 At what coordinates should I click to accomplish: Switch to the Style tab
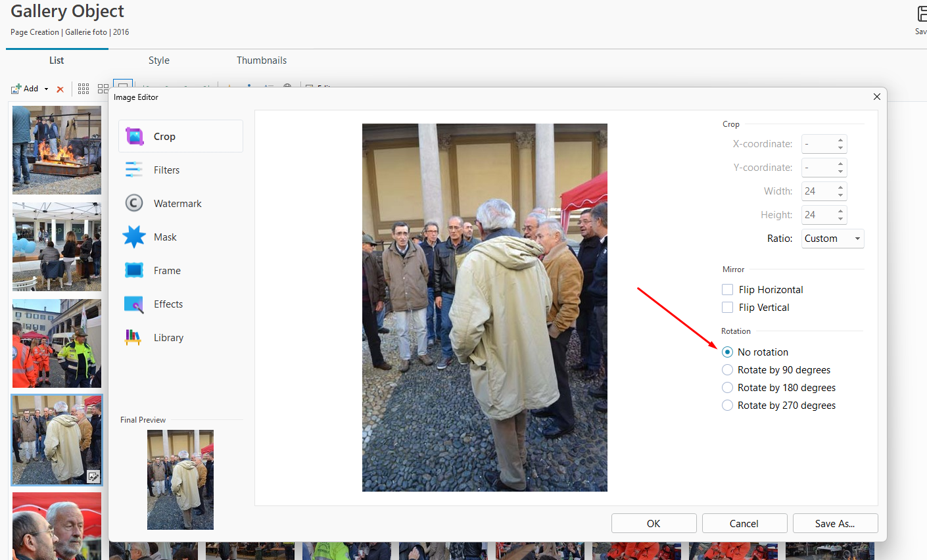tap(158, 60)
